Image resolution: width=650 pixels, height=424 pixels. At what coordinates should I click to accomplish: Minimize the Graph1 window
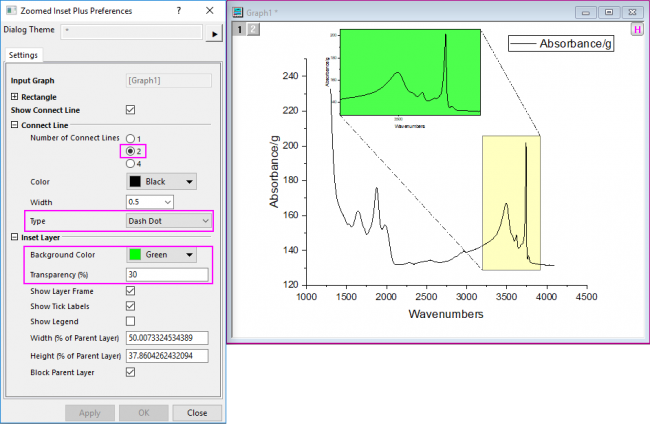[x=585, y=12]
